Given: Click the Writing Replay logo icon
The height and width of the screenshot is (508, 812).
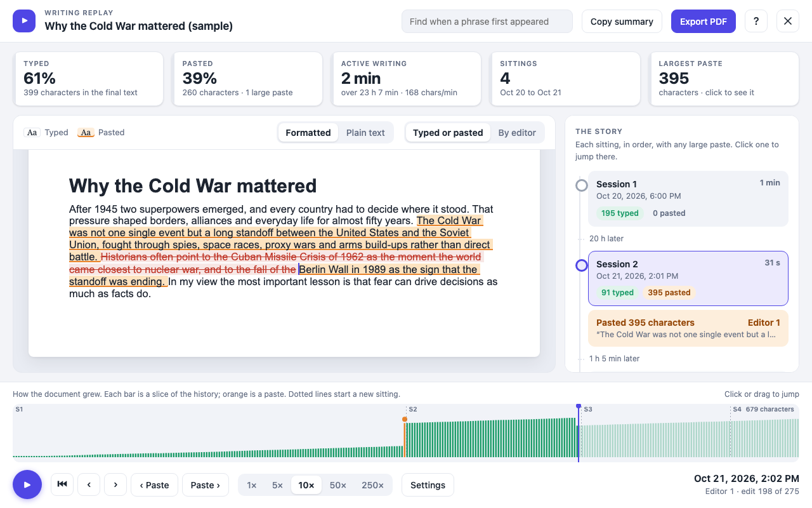Looking at the screenshot, I should [x=24, y=21].
